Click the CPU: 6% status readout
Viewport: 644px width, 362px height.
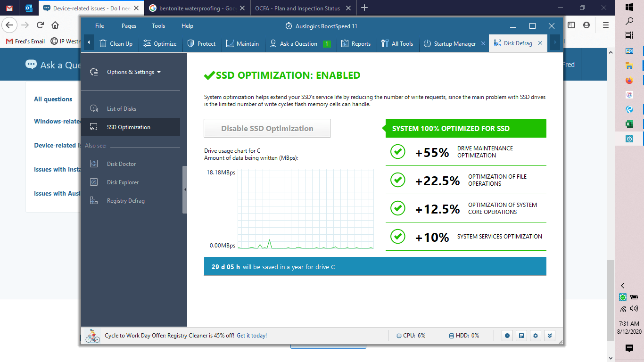pos(411,336)
